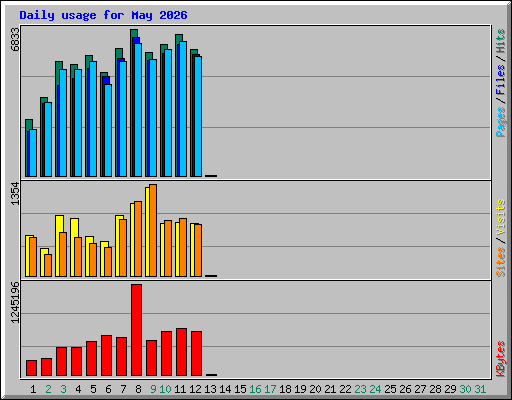
Task: Click the day 6 blue Files bar top
Action: pos(106,80)
